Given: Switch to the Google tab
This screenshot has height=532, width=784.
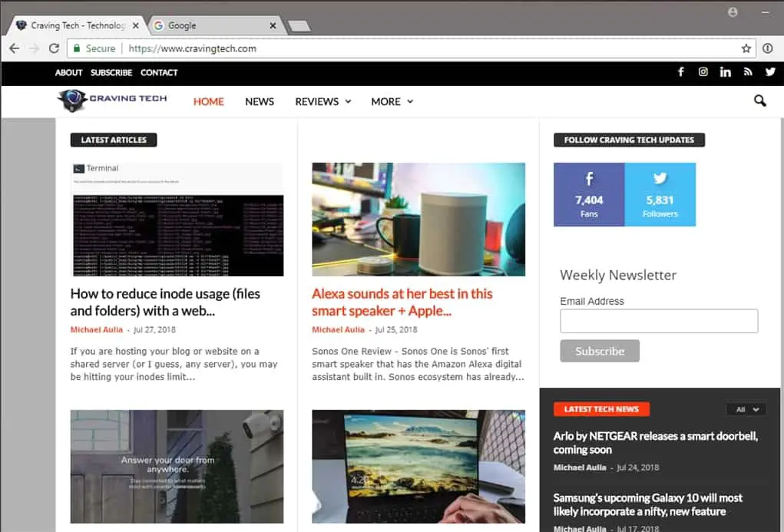Looking at the screenshot, I should 215,25.
